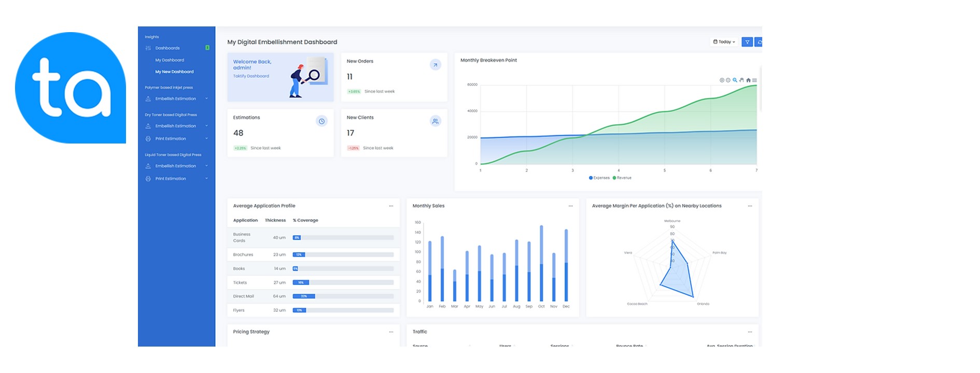The image size is (980, 373).
Task: Reset chart zoom with home icon
Action: (x=748, y=80)
